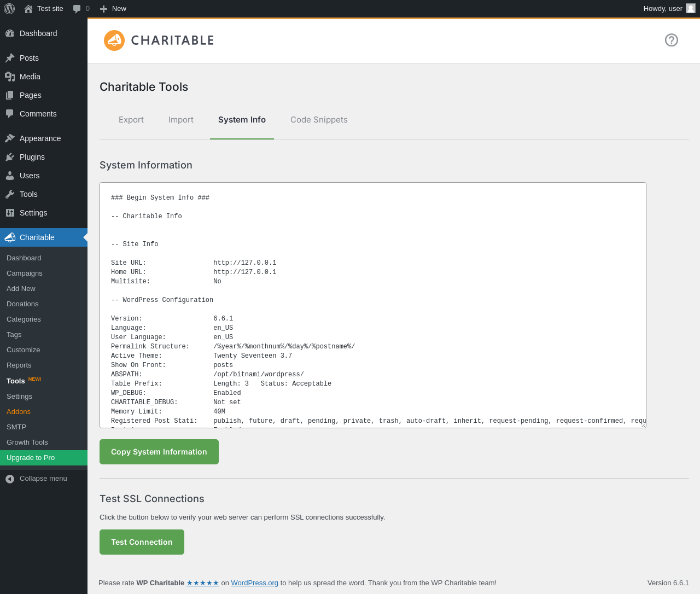Click the user avatar in admin bar

pyautogui.click(x=691, y=8)
